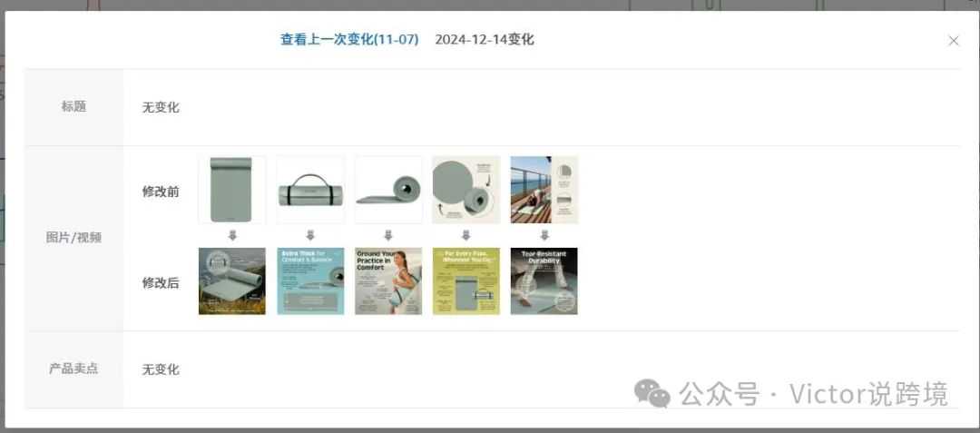View mat on grassy mountain thumbnail
Viewport: 980px width, 433px height.
pos(232,281)
